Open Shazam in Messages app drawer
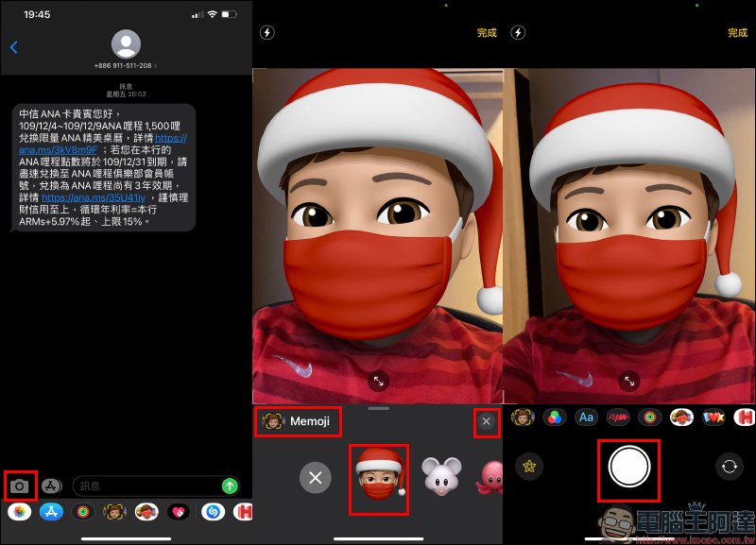The image size is (756, 545). 213,512
